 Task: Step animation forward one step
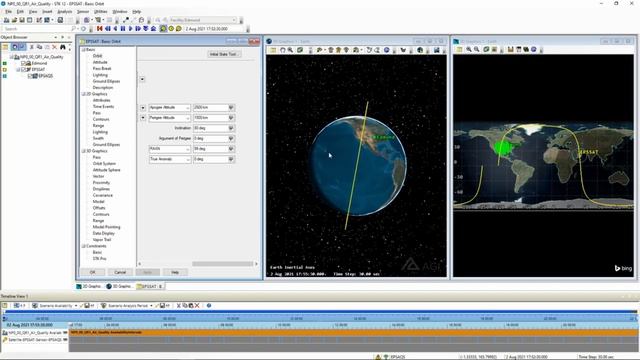coord(138,29)
